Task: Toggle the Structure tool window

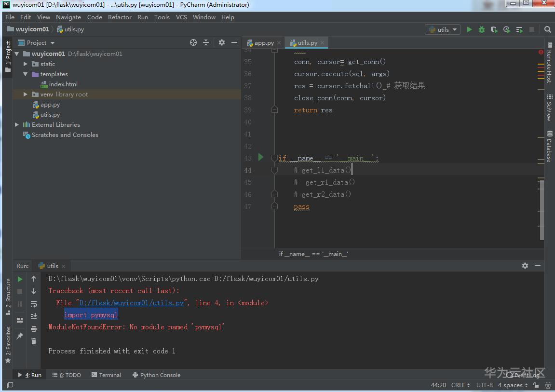Action: (x=8, y=295)
